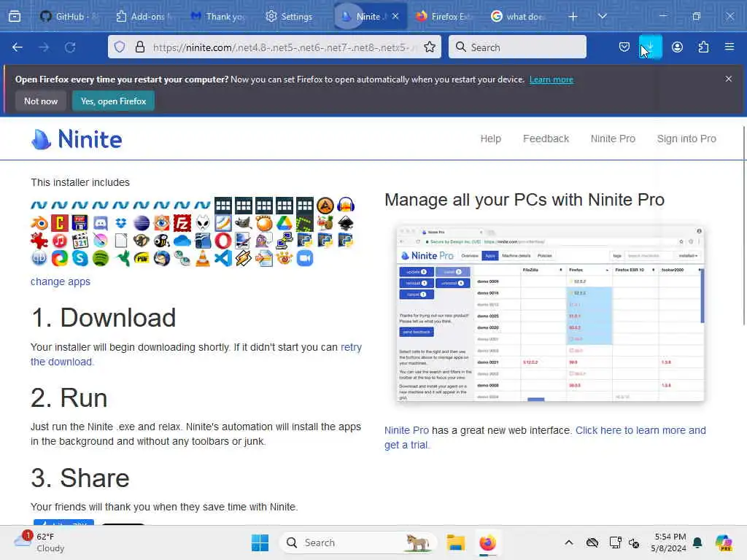Dismiss the Firefox startup notification bar
The image size is (747, 560).
(729, 79)
